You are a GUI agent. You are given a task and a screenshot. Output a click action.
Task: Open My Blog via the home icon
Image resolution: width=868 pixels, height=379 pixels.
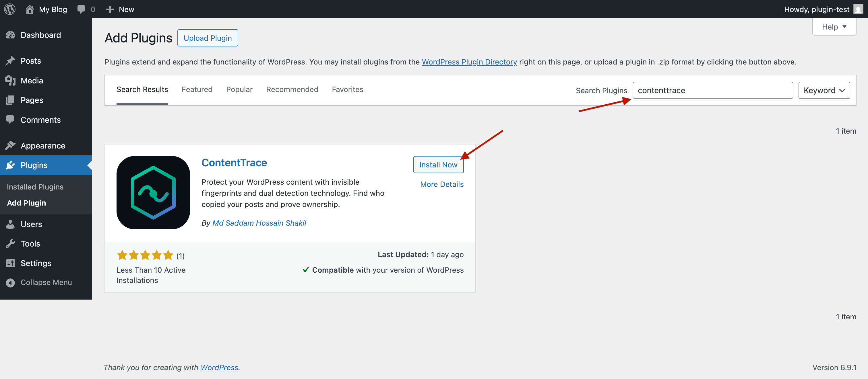(x=30, y=9)
